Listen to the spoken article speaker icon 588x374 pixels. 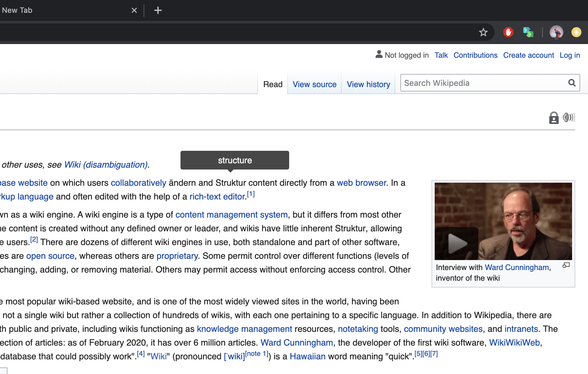pos(569,117)
